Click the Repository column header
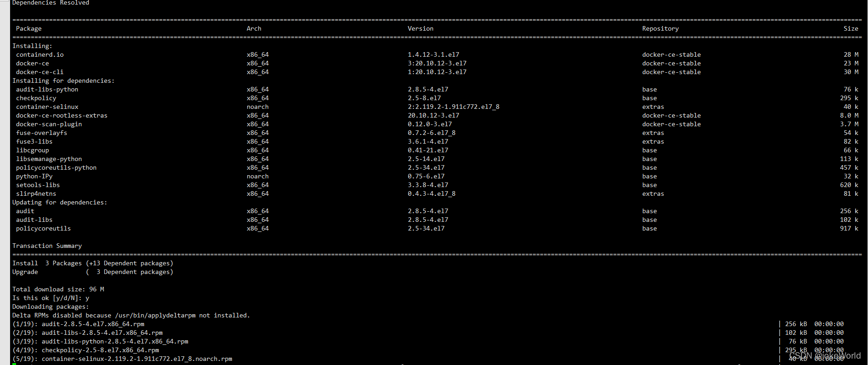 (x=661, y=28)
